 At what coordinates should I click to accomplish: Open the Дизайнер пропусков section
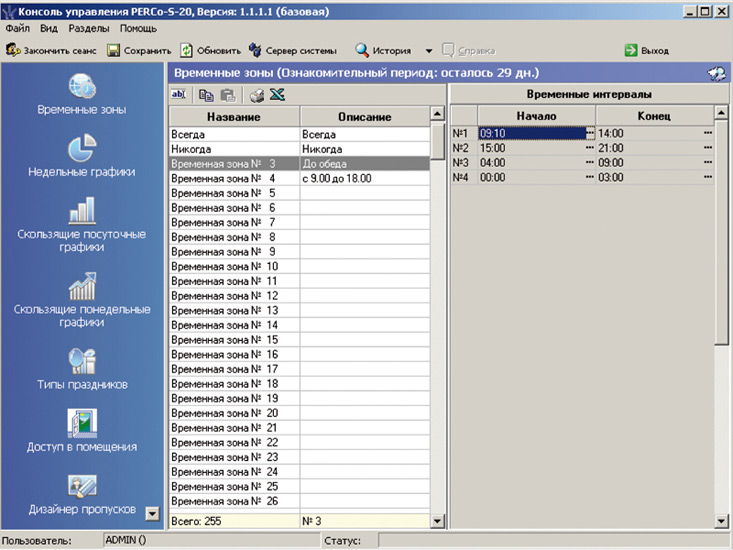(82, 494)
